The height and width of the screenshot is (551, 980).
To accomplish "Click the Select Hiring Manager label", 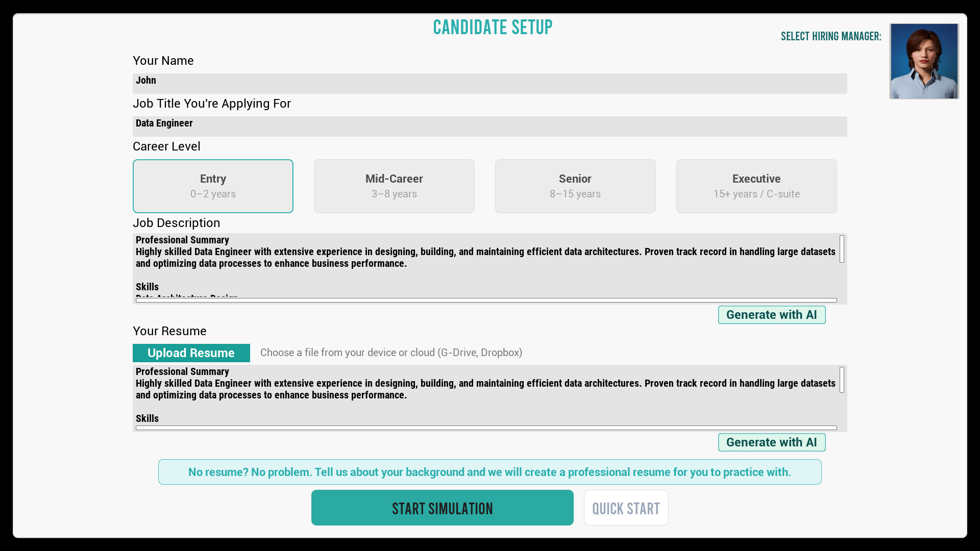I will pos(831,36).
